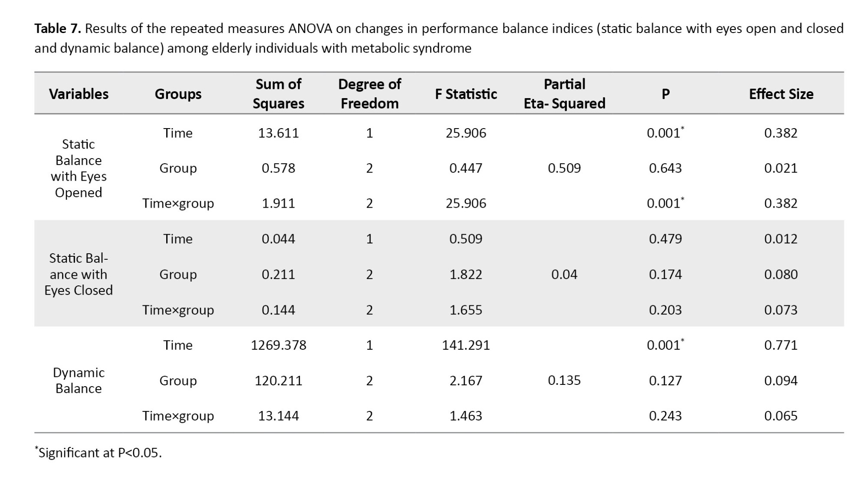This screenshot has width=868, height=480.
Task: Select the "Static Balance with Eyes Closed" cell
Action: point(79,274)
